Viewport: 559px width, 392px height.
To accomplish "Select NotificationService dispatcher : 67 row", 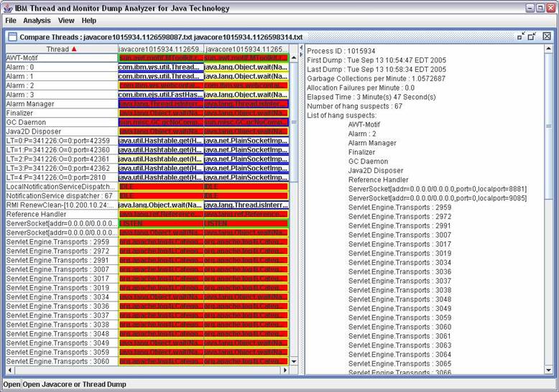I will click(x=147, y=196).
